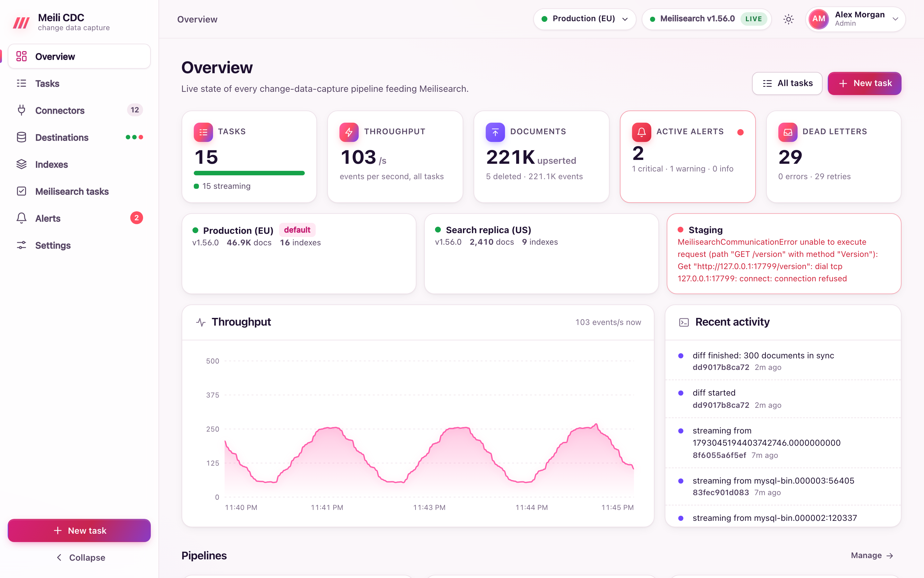924x578 pixels.
Task: Open Alerts page from sidebar
Action: coord(80,218)
